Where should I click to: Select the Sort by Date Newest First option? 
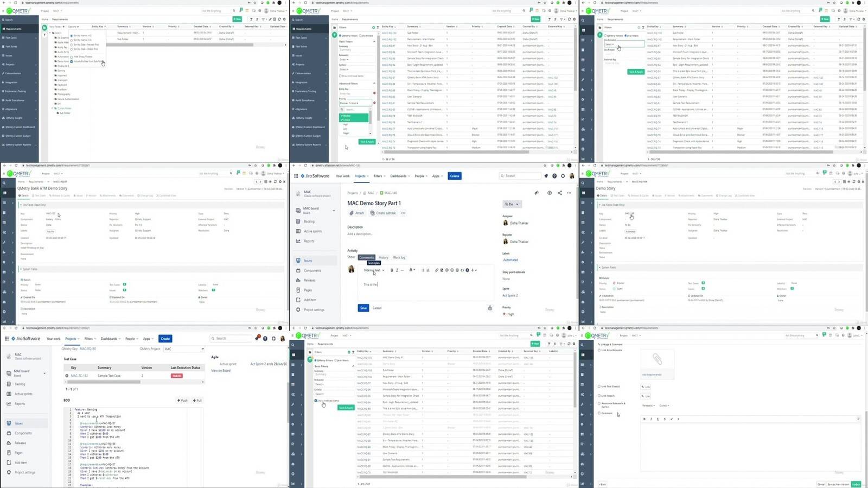click(x=72, y=45)
